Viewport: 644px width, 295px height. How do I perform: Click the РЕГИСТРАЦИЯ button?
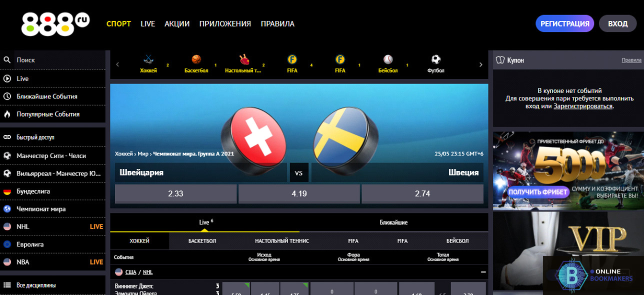point(565,23)
